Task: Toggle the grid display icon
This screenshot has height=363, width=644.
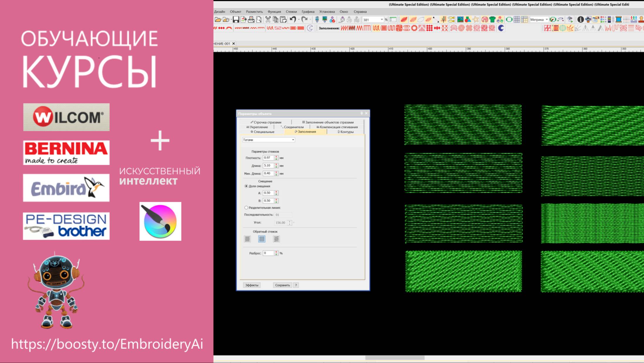Action: click(x=517, y=20)
